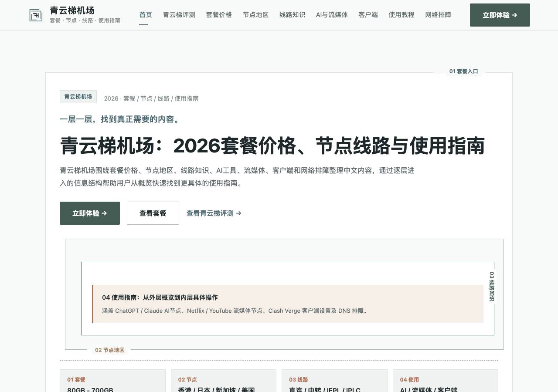Click the 02 节点地区 label
Image resolution: width=558 pixels, height=392 pixels.
coord(110,350)
